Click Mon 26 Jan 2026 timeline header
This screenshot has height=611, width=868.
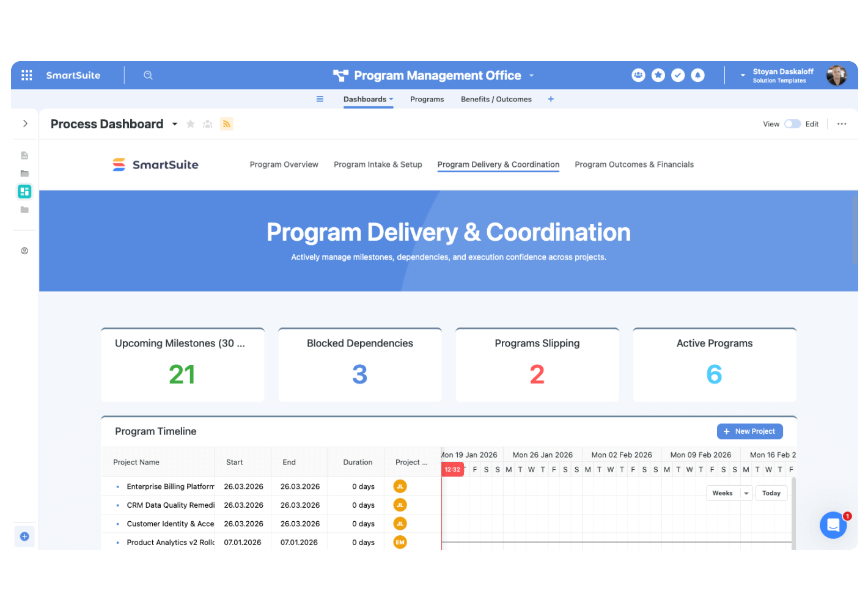point(542,455)
